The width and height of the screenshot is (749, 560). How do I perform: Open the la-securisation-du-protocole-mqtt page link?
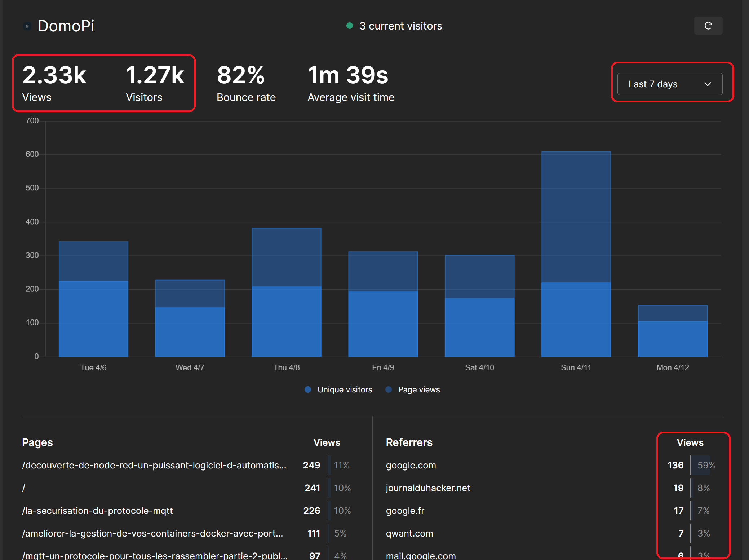pyautogui.click(x=98, y=511)
